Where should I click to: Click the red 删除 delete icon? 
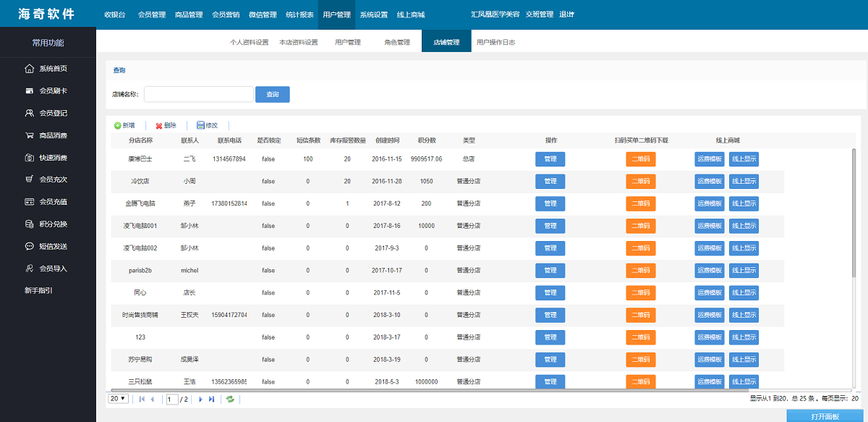[159, 125]
